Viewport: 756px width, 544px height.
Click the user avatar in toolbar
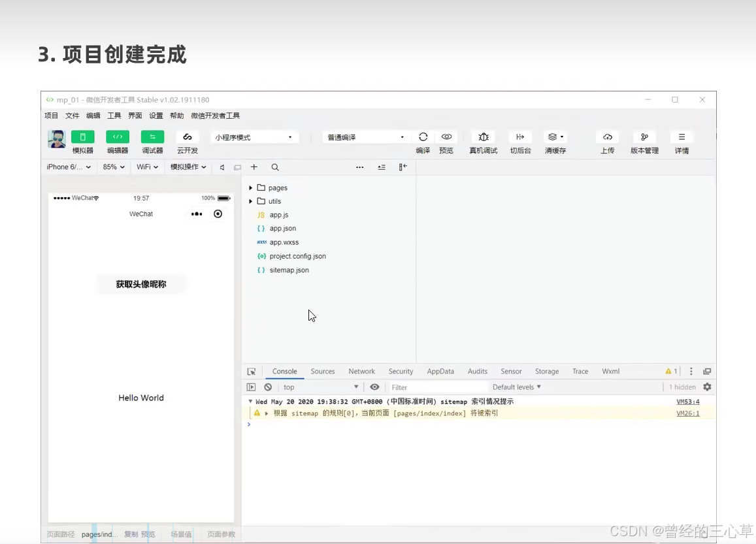[x=57, y=139]
